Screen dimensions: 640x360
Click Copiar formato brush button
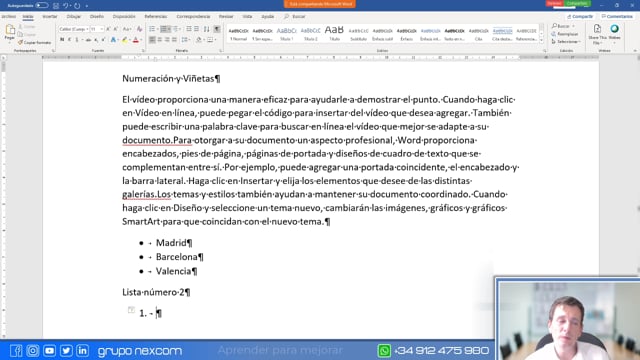[x=35, y=42]
